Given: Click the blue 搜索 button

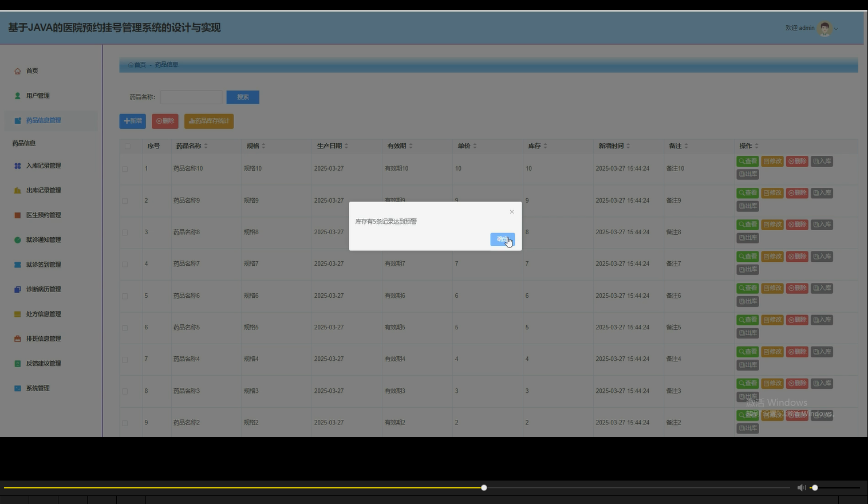Looking at the screenshot, I should coord(243,97).
